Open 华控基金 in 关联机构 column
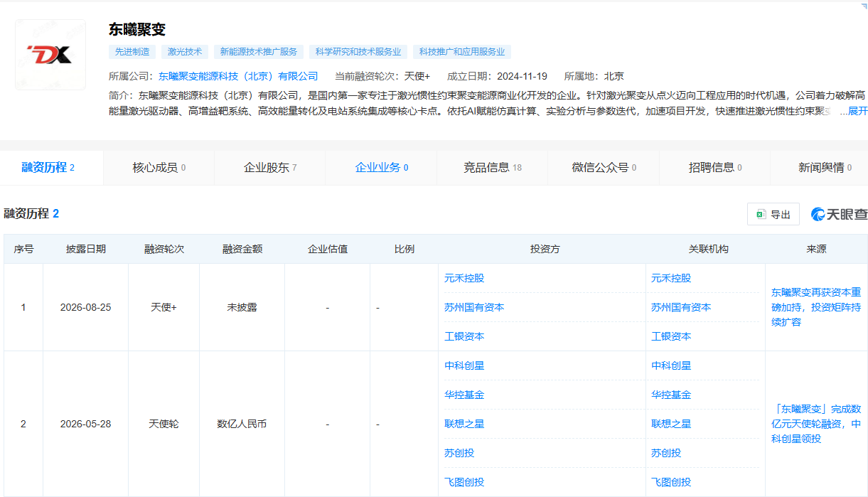This screenshot has width=868, height=497. coord(671,395)
